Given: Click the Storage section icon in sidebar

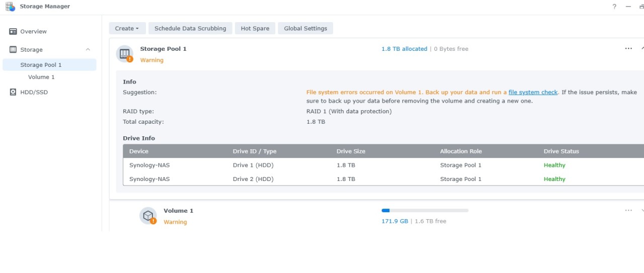Looking at the screenshot, I should 13,49.
